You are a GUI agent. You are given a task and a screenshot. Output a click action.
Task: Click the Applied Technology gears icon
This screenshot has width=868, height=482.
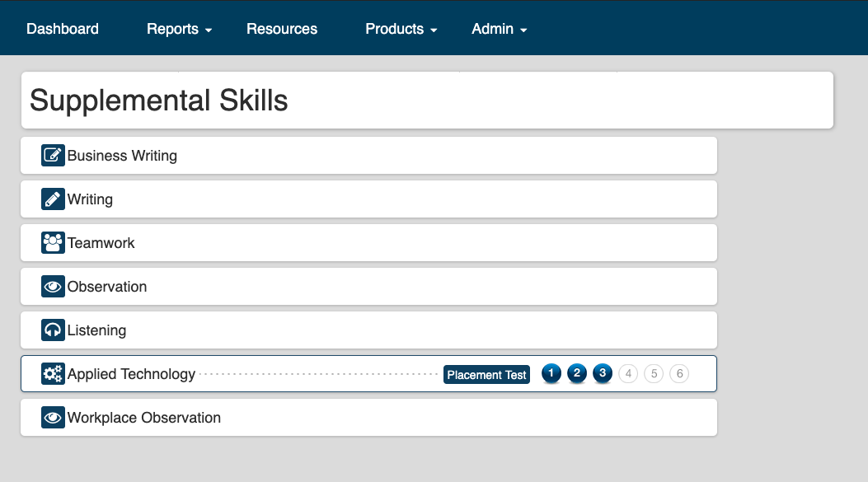pyautogui.click(x=53, y=374)
